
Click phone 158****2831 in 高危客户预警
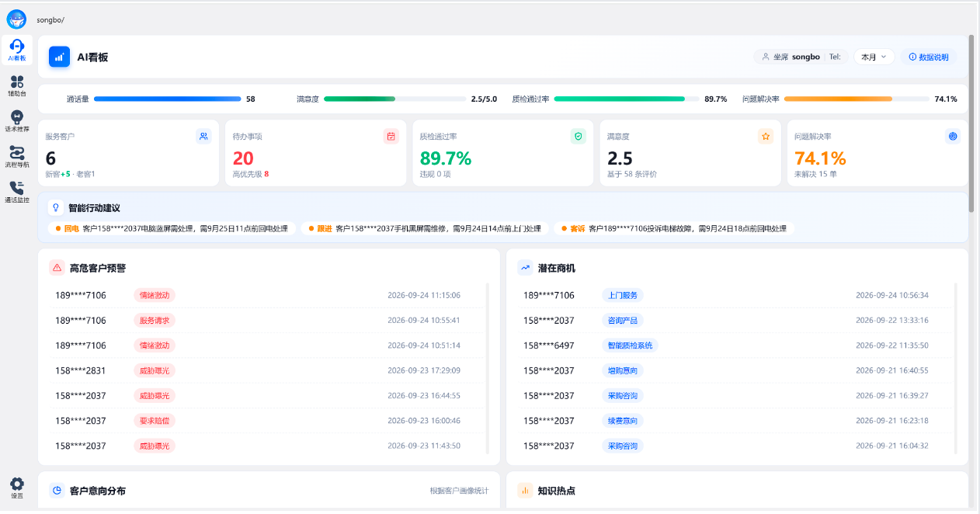tap(81, 370)
